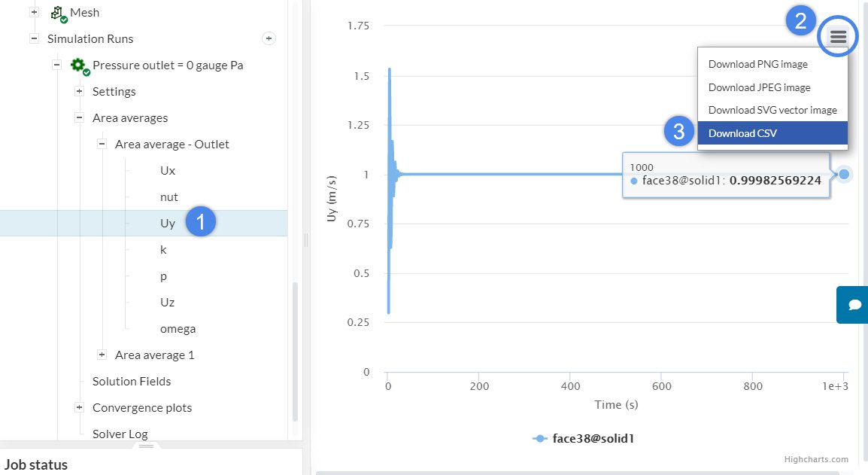Toggle face38@solid1 series in legend
This screenshot has width=868, height=475.
click(584, 438)
